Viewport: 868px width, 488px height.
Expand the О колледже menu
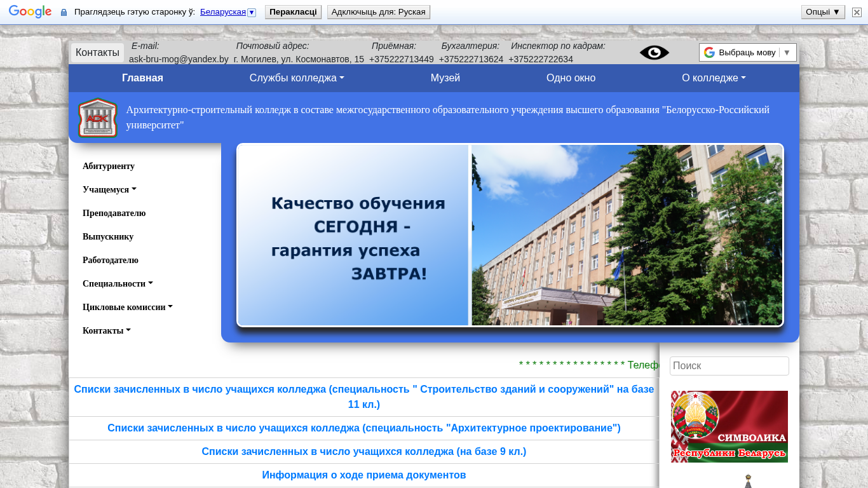point(714,78)
